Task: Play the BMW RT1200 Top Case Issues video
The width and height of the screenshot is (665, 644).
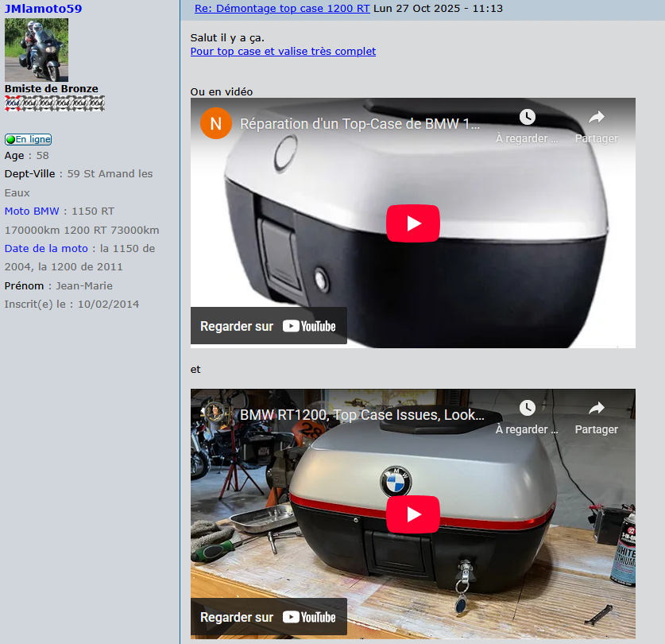Action: pos(412,514)
